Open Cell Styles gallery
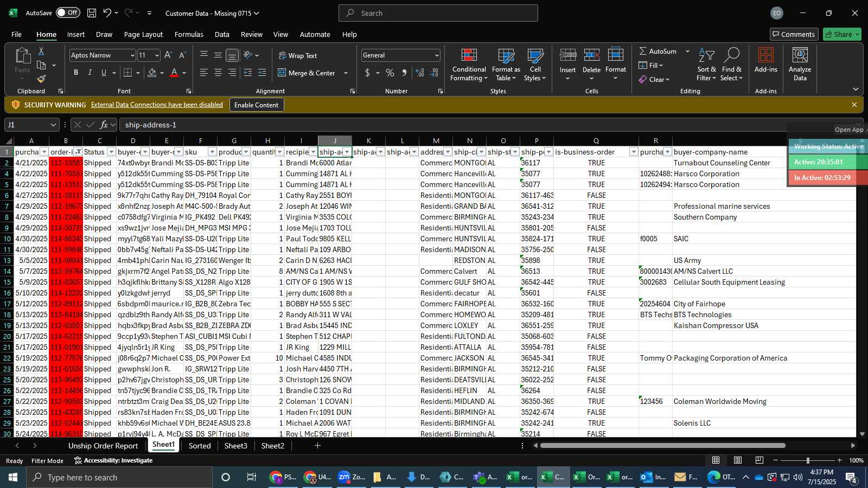Screen dimensions: 868x488 535,65
